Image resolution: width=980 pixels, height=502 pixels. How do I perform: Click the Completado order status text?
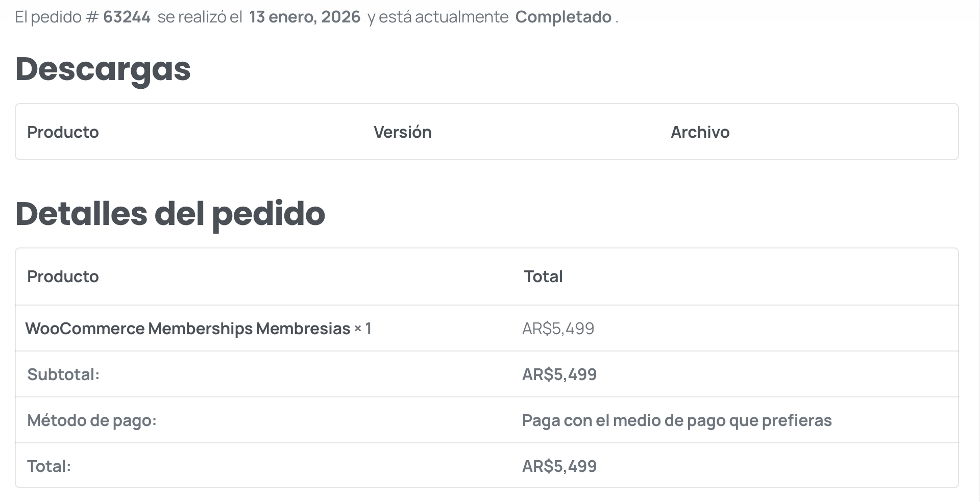(x=563, y=17)
